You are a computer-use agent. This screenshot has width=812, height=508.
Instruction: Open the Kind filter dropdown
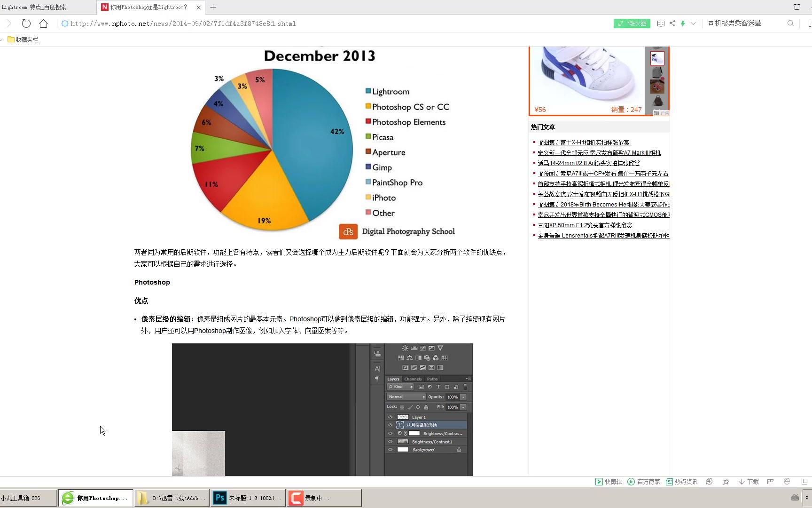[400, 387]
